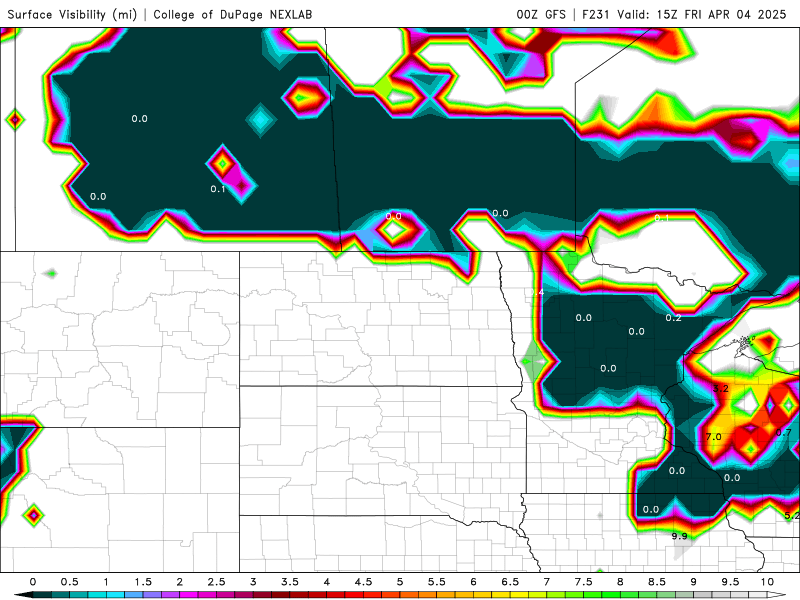
Task: Click the "00Z GFS" model run label
Action: coord(541,14)
